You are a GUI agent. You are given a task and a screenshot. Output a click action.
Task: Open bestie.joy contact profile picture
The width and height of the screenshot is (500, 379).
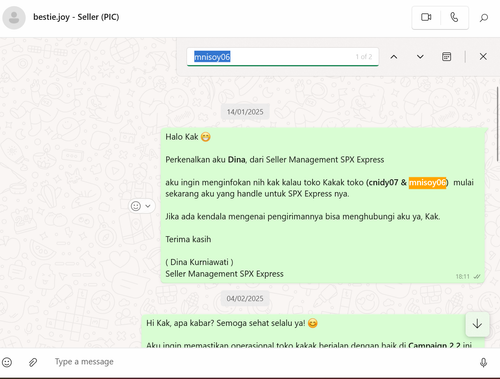(14, 18)
